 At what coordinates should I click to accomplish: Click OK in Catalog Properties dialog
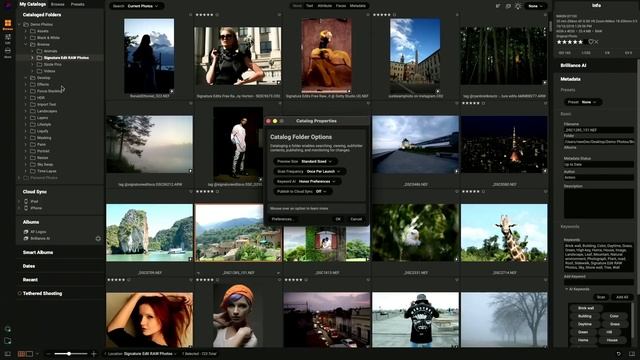tap(338, 219)
